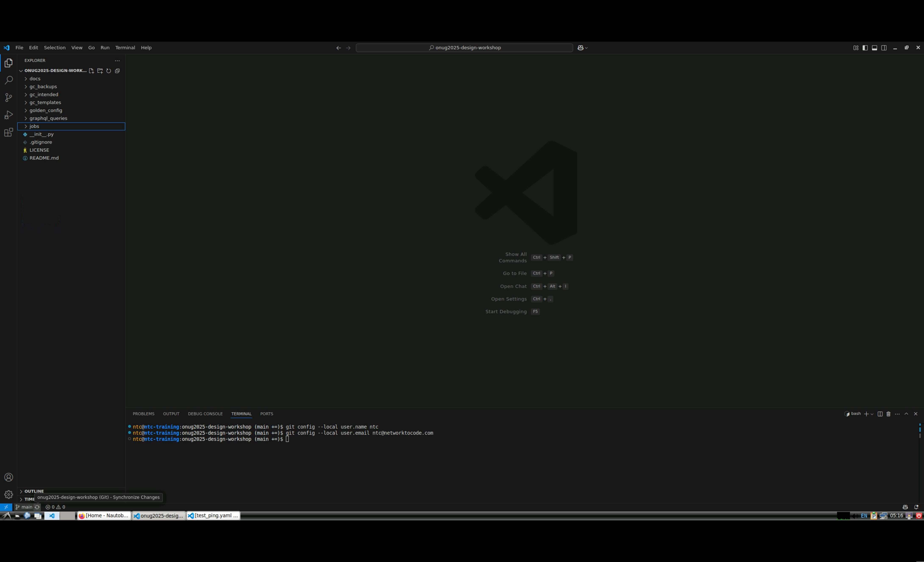Switch to the PROBLEMS tab
924x562 pixels.
click(143, 414)
